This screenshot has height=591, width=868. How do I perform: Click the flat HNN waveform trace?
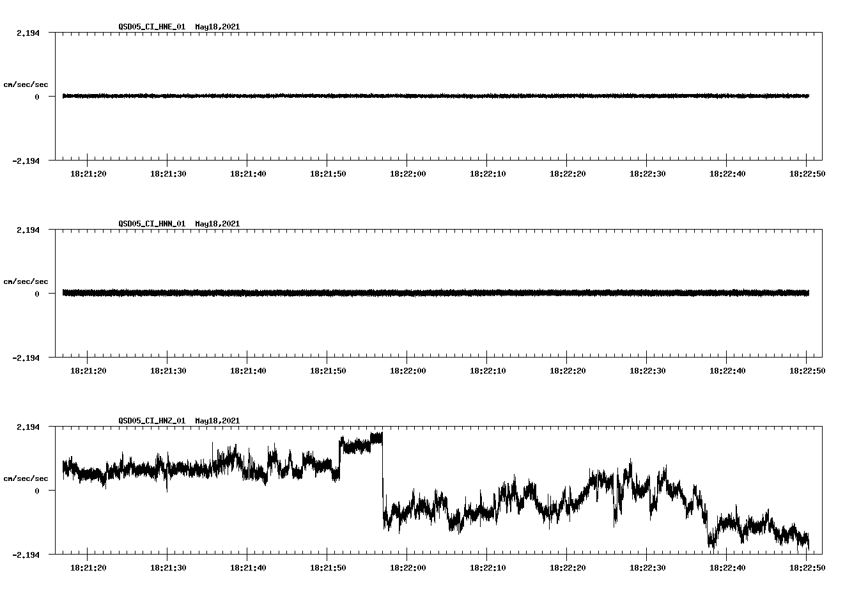[384, 293]
